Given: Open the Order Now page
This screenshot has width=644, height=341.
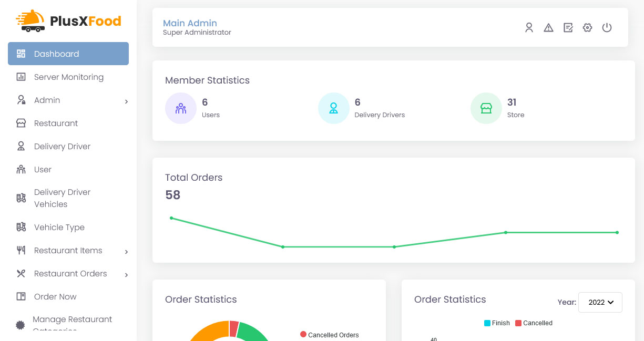Looking at the screenshot, I should [x=68, y=296].
